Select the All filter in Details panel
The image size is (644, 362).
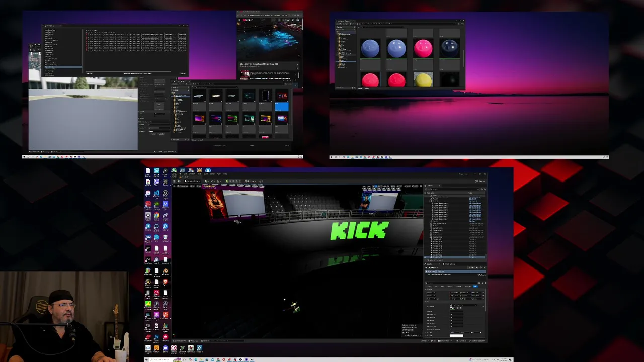point(475,286)
